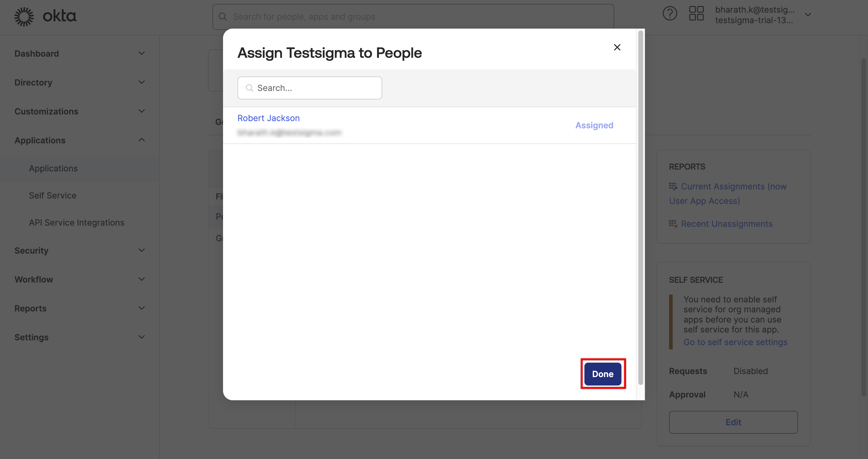The height and width of the screenshot is (459, 868).
Task: Open Recent Unassignments report
Action: (x=726, y=223)
